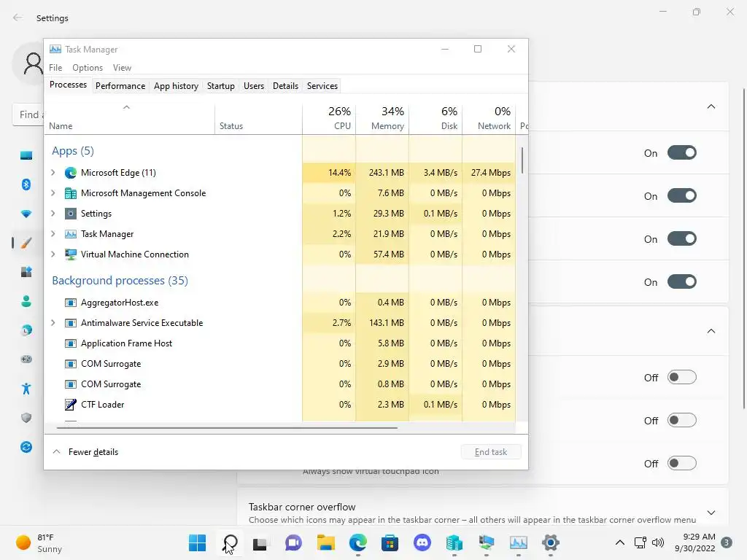Open Windows Update in Settings sidebar
747x560 pixels.
(26, 447)
